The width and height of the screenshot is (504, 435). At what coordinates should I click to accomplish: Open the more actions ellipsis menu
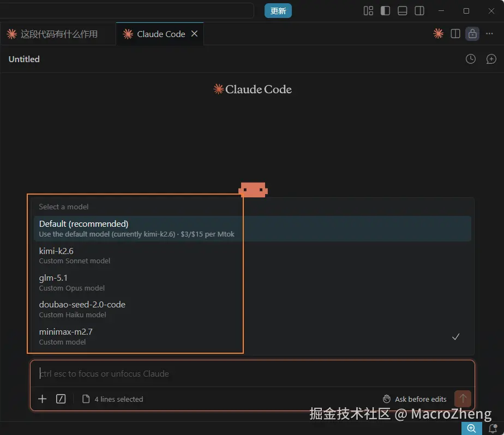pyautogui.click(x=489, y=33)
